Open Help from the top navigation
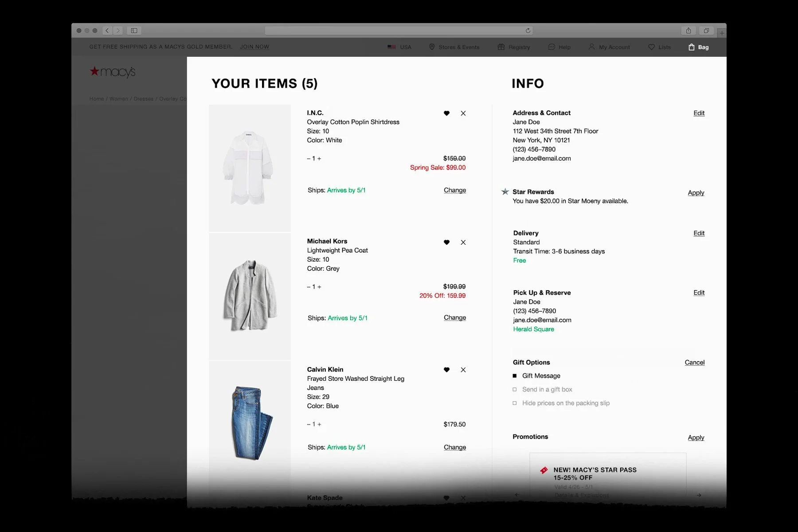 point(559,47)
